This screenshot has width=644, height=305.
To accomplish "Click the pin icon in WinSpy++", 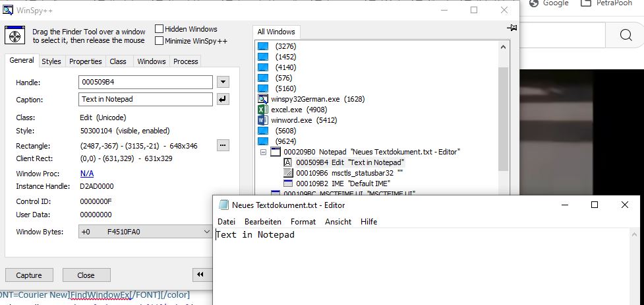I will point(512,28).
